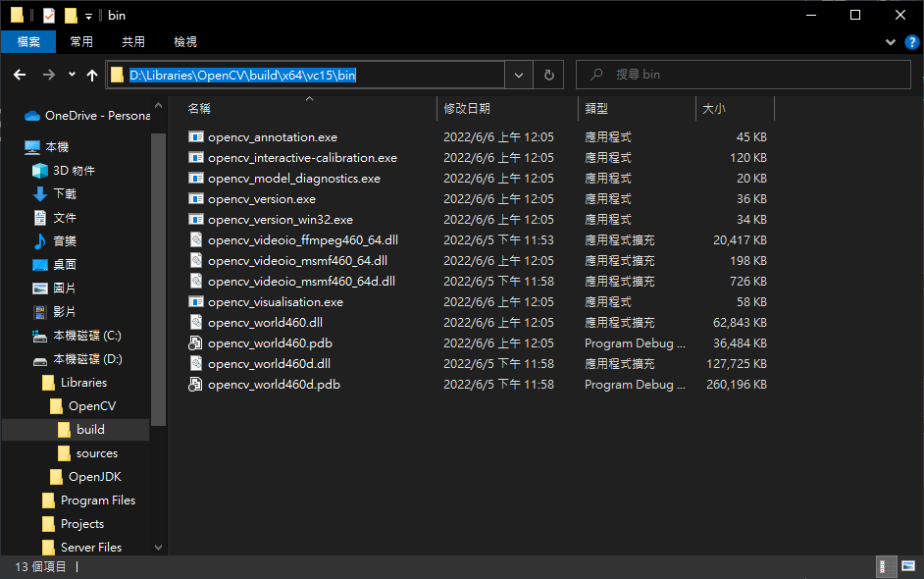Sort files by the 大小 column header
The image size is (924, 579).
pyautogui.click(x=735, y=109)
